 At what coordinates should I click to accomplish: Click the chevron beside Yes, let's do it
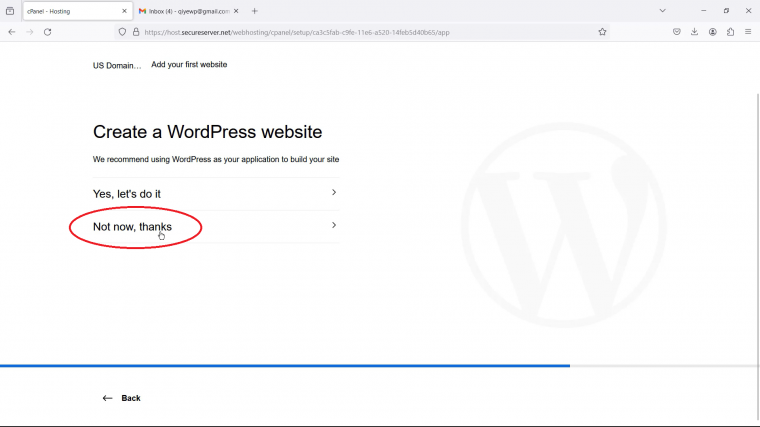pyautogui.click(x=334, y=192)
